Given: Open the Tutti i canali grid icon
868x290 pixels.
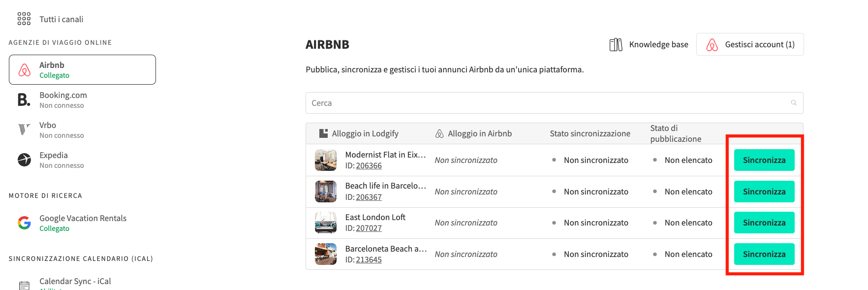Looking at the screenshot, I should pos(24,19).
